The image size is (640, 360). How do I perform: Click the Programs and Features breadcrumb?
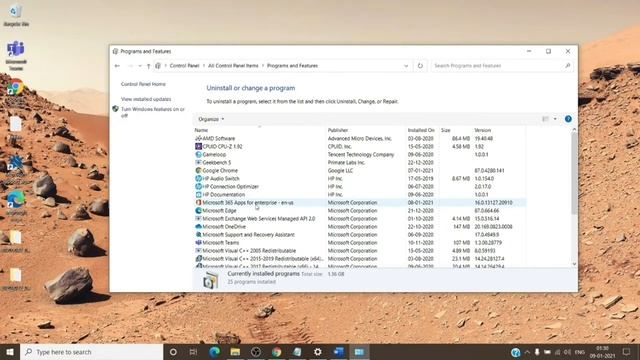click(292, 66)
